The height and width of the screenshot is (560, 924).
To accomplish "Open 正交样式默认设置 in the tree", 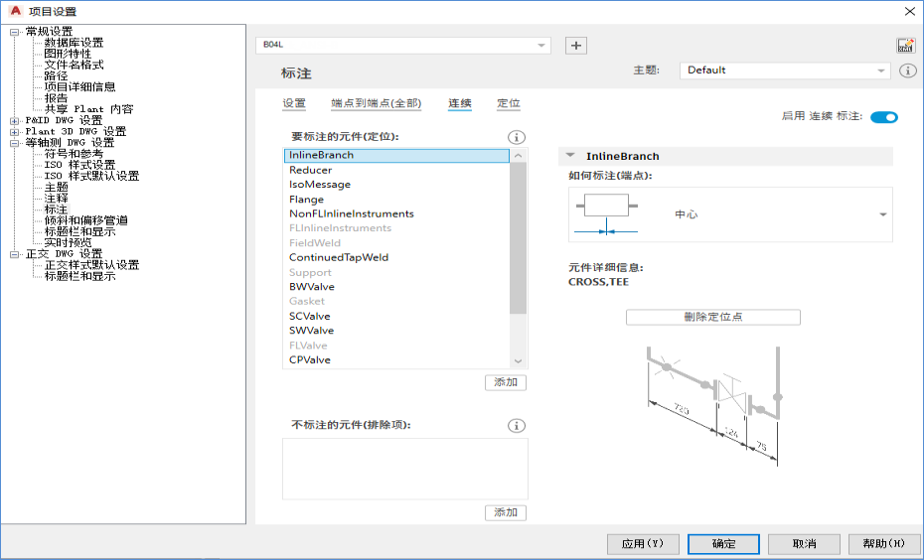I will [91, 265].
